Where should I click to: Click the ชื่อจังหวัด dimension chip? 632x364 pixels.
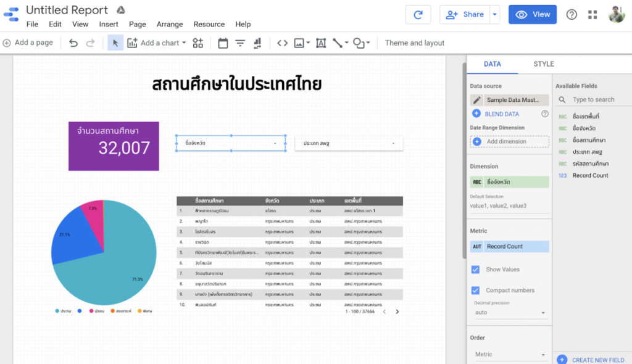[x=509, y=182]
